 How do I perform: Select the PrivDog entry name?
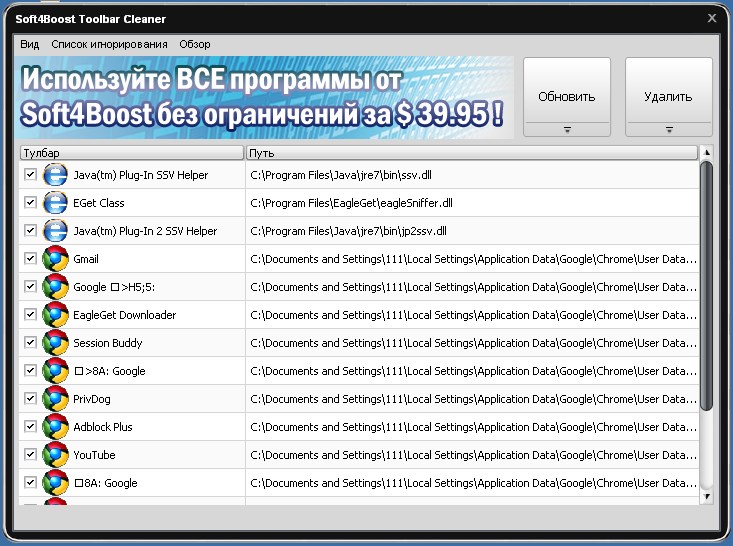tap(92, 399)
